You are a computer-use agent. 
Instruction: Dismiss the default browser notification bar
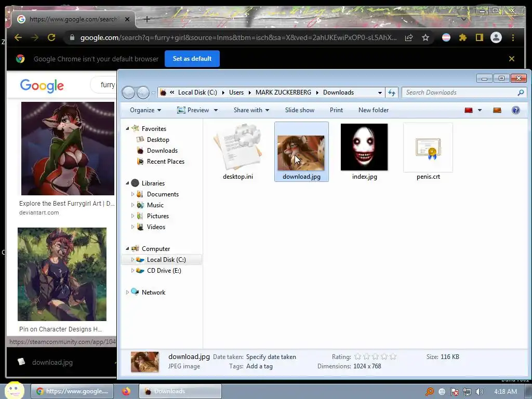coord(512,59)
